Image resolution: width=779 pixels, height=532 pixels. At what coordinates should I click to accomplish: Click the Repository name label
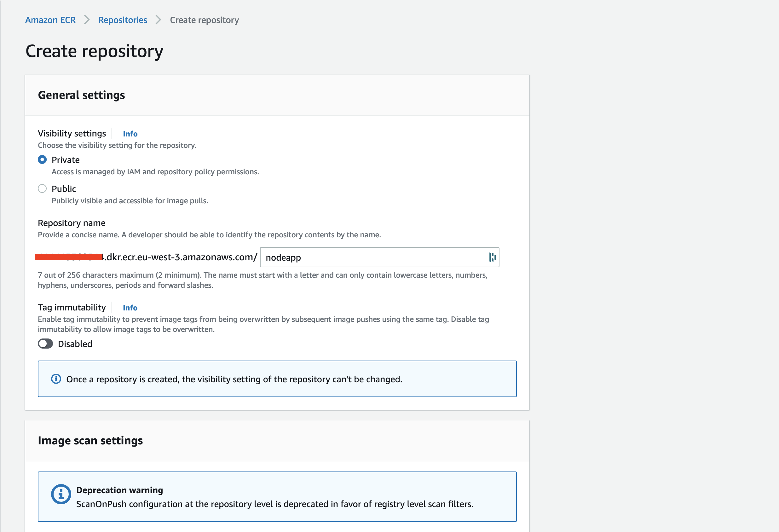(x=72, y=223)
